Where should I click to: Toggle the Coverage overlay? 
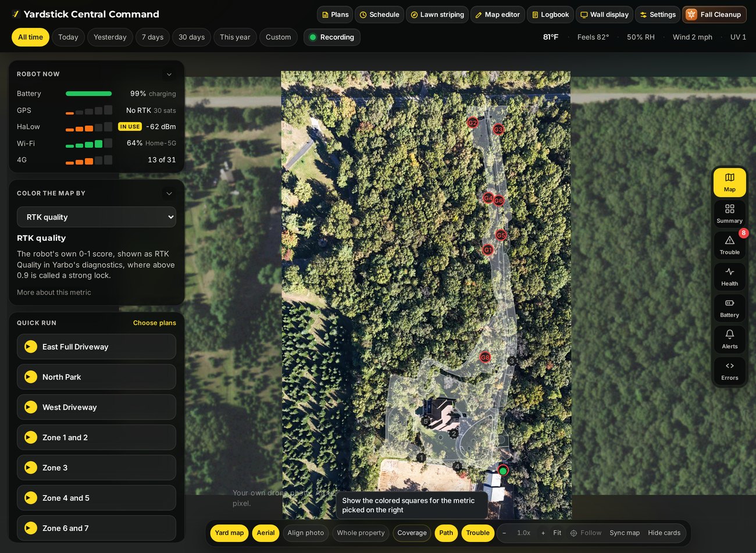[412, 533]
